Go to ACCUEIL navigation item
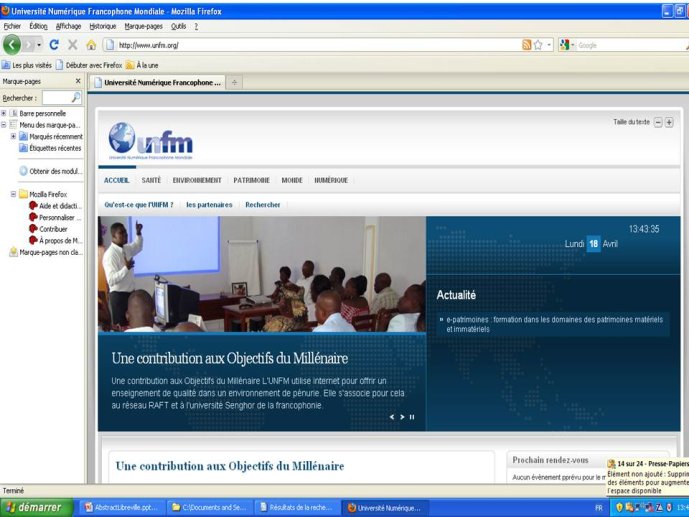Screen dimensions: 689x517 pyautogui.click(x=116, y=180)
